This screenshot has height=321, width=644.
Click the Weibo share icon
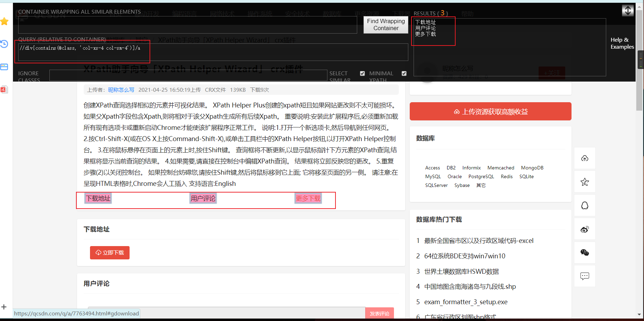[x=585, y=229]
